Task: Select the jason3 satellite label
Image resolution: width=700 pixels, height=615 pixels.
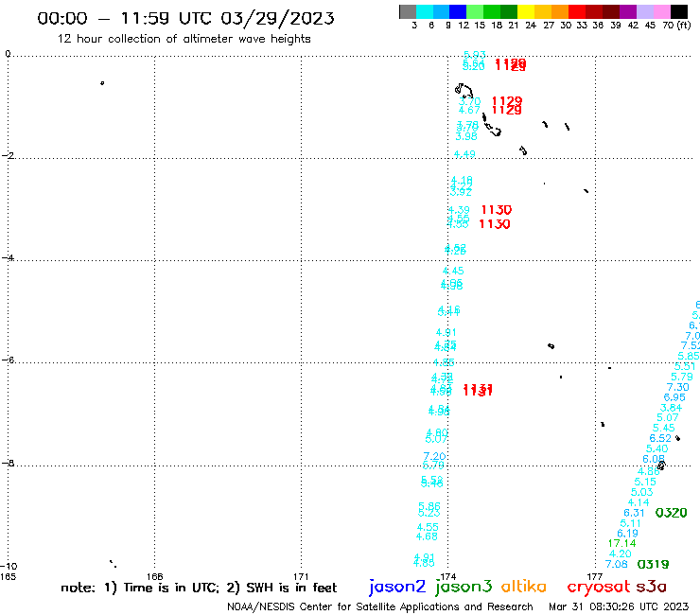Action: point(464,587)
